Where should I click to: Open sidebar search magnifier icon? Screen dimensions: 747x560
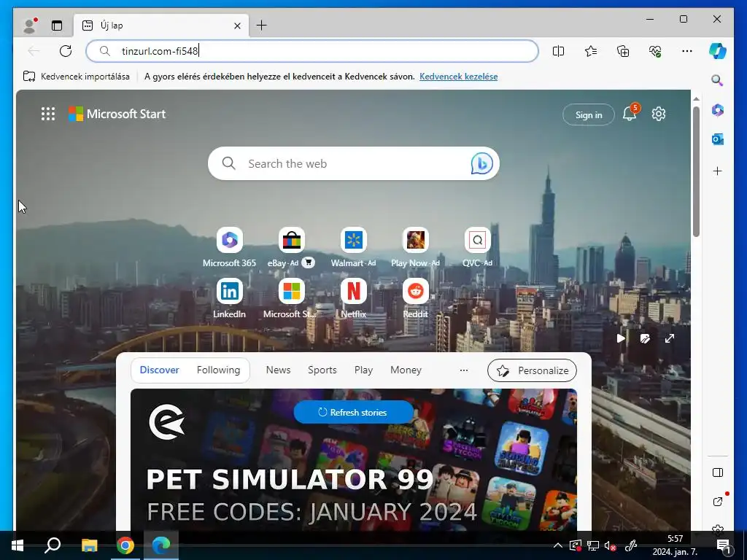(718, 80)
